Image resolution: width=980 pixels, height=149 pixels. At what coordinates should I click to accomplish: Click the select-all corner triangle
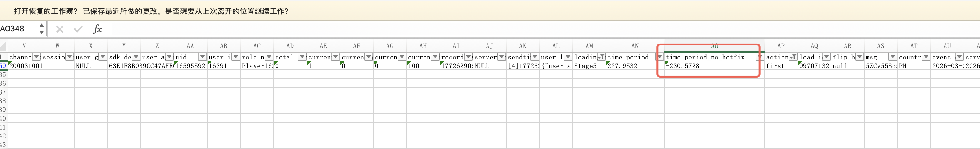(x=3, y=46)
